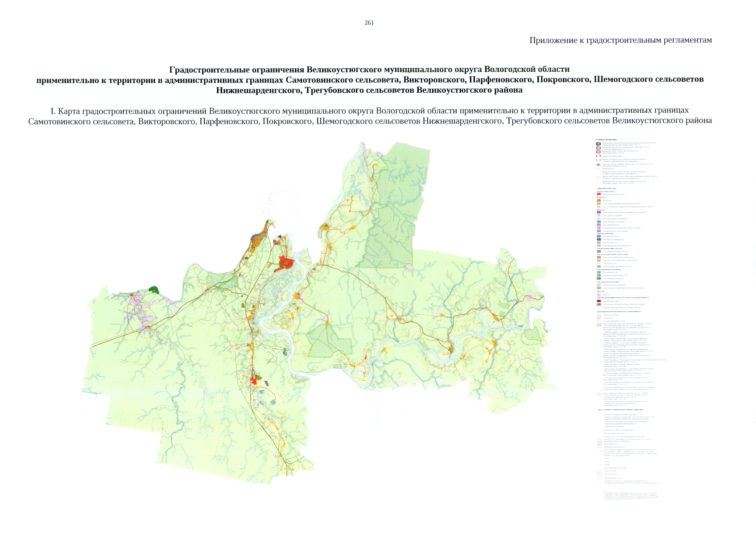Select the bold 'Градостроительные ограничения' title block
The width and height of the screenshot is (756, 535).
[x=369, y=79]
